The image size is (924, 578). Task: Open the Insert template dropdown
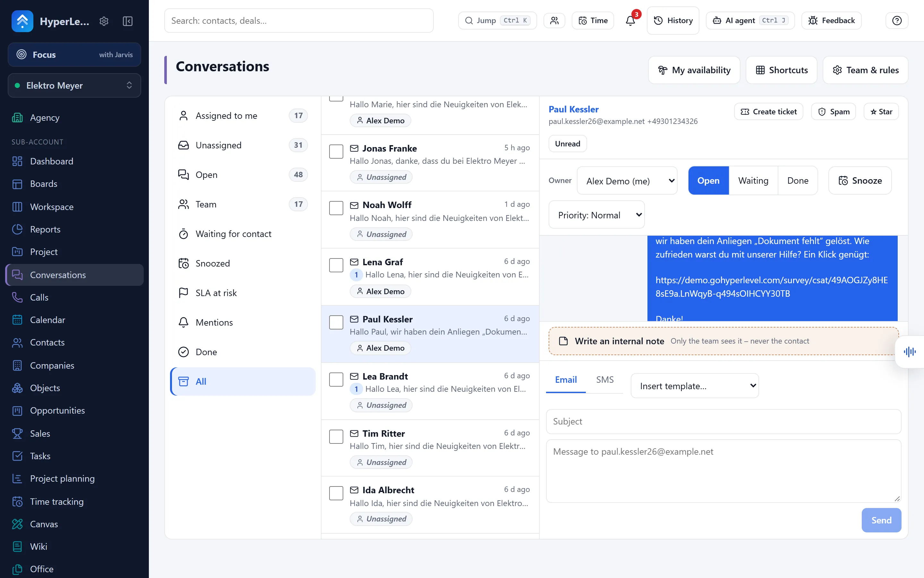(x=695, y=386)
